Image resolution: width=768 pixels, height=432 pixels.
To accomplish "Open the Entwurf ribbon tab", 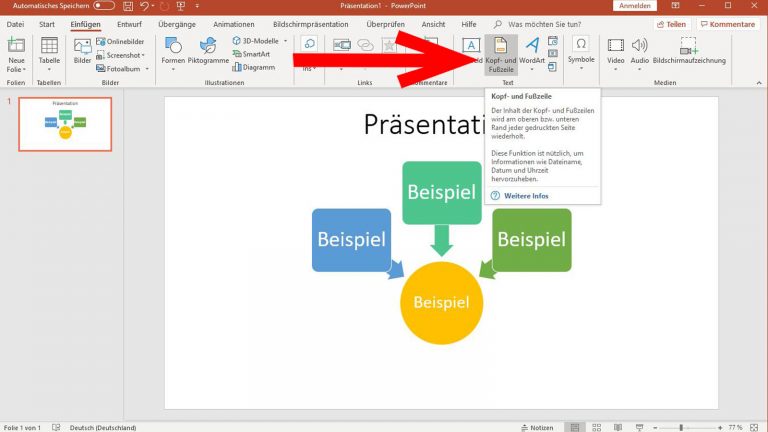I will [x=129, y=23].
